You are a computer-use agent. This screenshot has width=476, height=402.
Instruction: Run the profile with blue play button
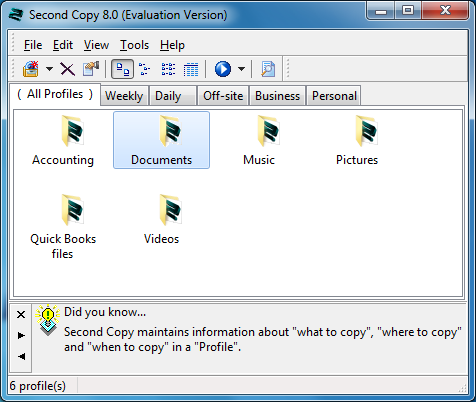pyautogui.click(x=223, y=69)
